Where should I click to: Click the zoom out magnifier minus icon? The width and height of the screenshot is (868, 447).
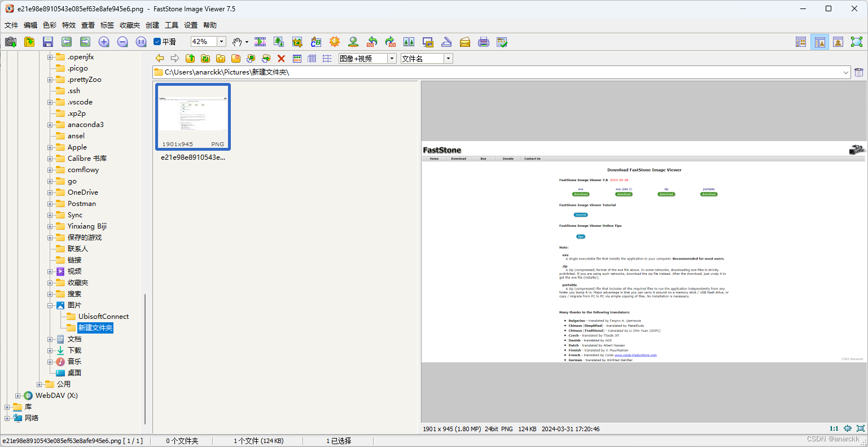pos(122,42)
